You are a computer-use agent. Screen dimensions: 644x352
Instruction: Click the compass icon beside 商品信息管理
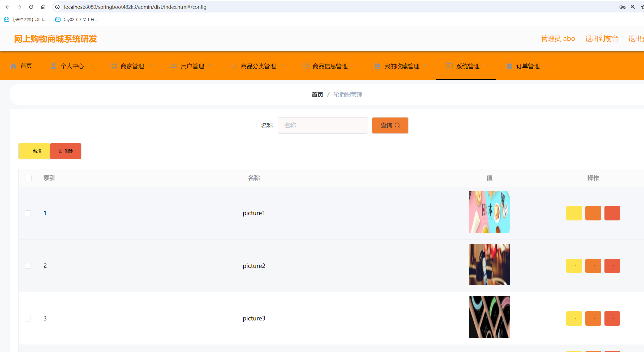[x=306, y=66]
